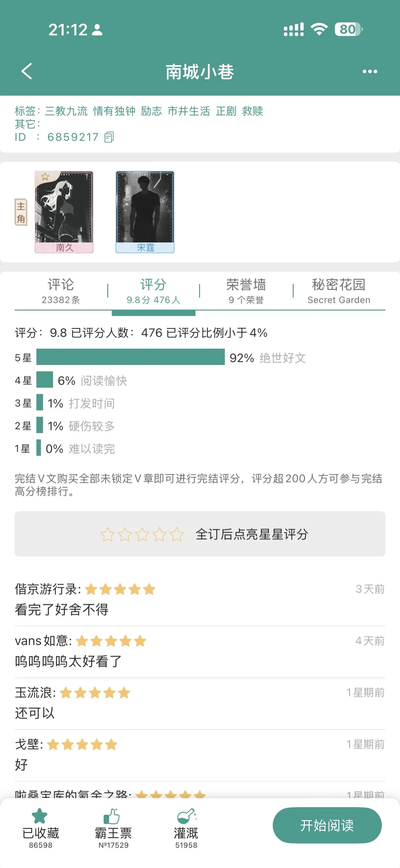
Task: Open the 南久 character card
Action: click(64, 212)
